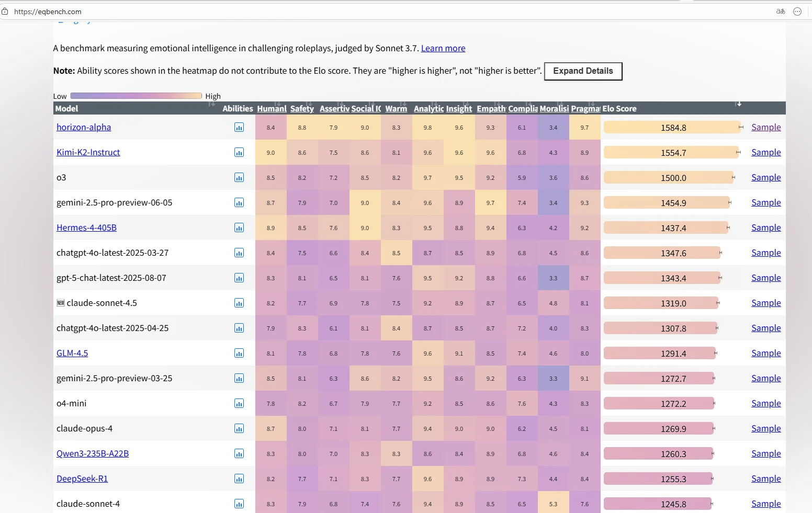Open the ability chart for horizon-alpha
The height and width of the screenshot is (513, 812).
239,128
